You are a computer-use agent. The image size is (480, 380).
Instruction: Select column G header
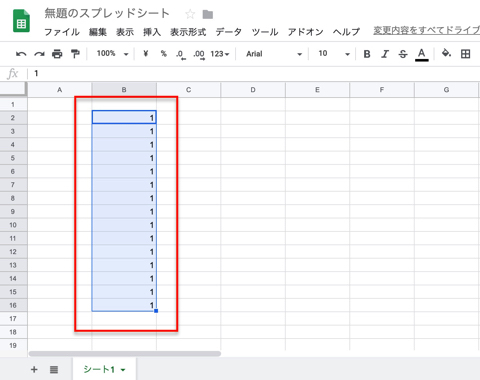coord(446,90)
